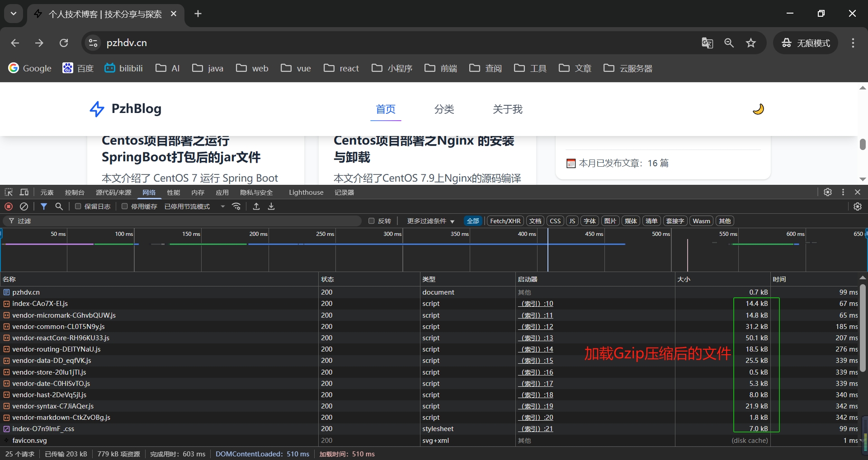The image size is (868, 460).
Task: Open the Lighthouse panel tab
Action: [x=306, y=192]
